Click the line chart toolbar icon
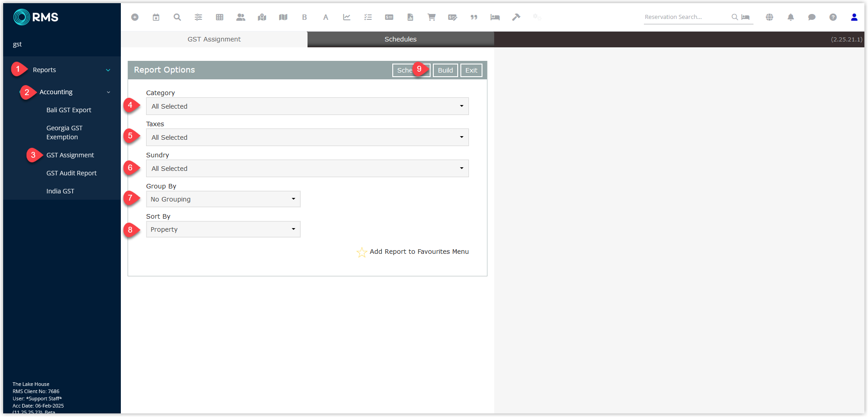The height and width of the screenshot is (417, 868). (x=347, y=17)
